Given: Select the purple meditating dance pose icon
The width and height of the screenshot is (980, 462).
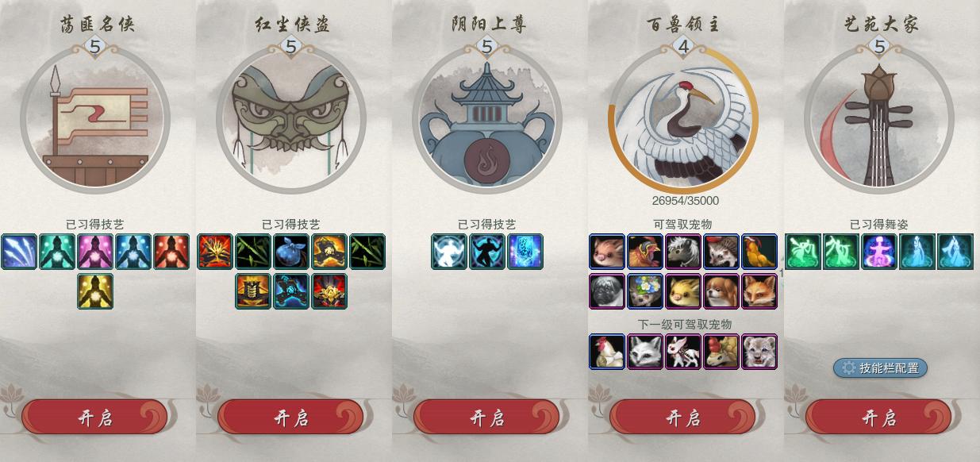Looking at the screenshot, I should [879, 252].
